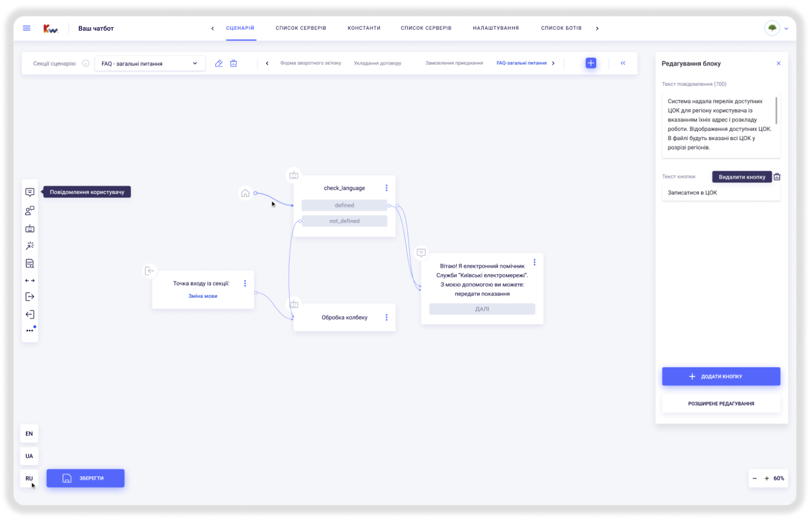The width and height of the screenshot is (812, 522).
Task: Close the Редагування блоку panel
Action: point(778,63)
